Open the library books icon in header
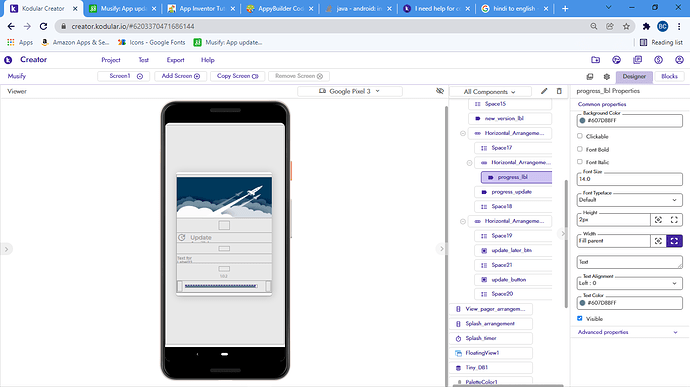 click(x=637, y=60)
